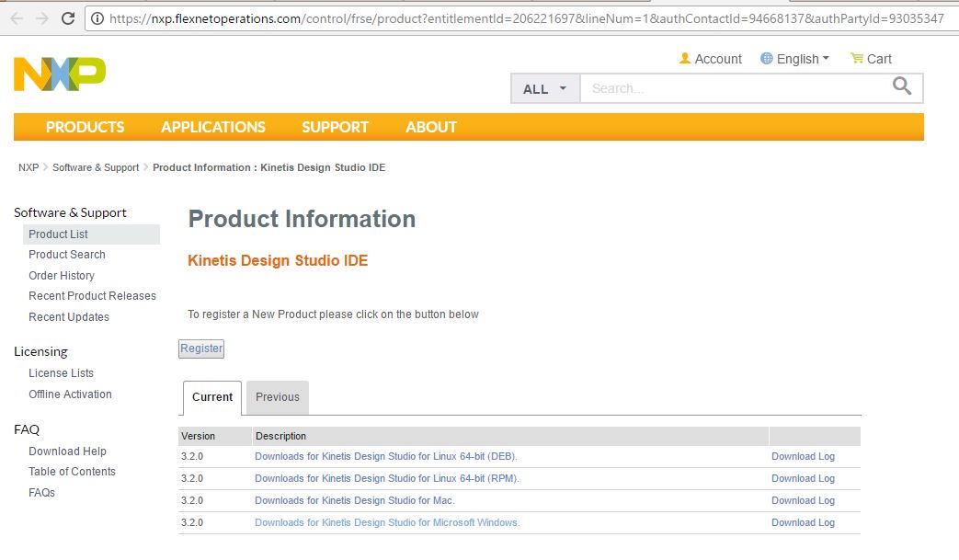Click the Licensing sidebar heading
Screen dimensions: 959x560
tap(41, 351)
